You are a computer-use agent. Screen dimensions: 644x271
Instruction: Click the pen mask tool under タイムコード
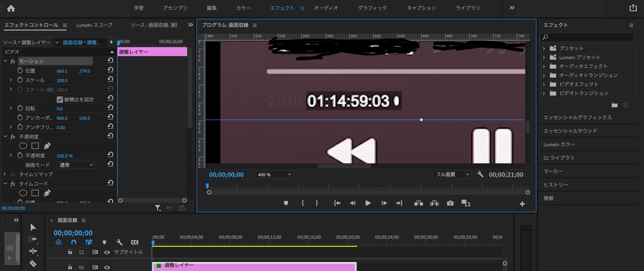point(47,193)
